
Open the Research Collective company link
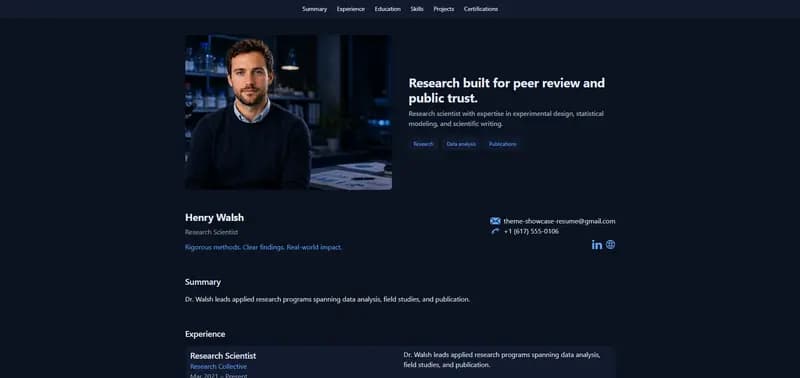218,367
